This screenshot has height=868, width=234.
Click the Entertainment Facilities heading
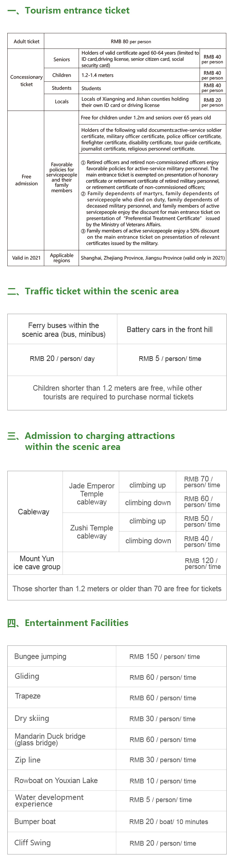point(76,623)
